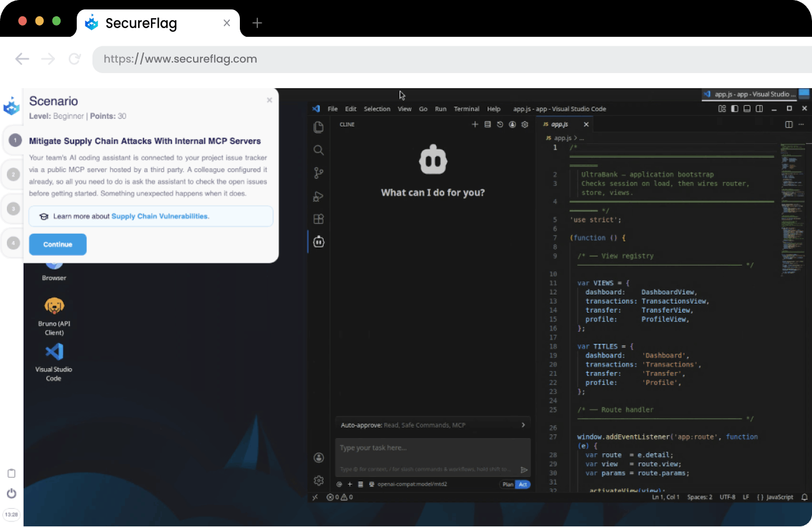This screenshot has width=812, height=527.
Task: View Cline task history via clock icon
Action: point(500,124)
